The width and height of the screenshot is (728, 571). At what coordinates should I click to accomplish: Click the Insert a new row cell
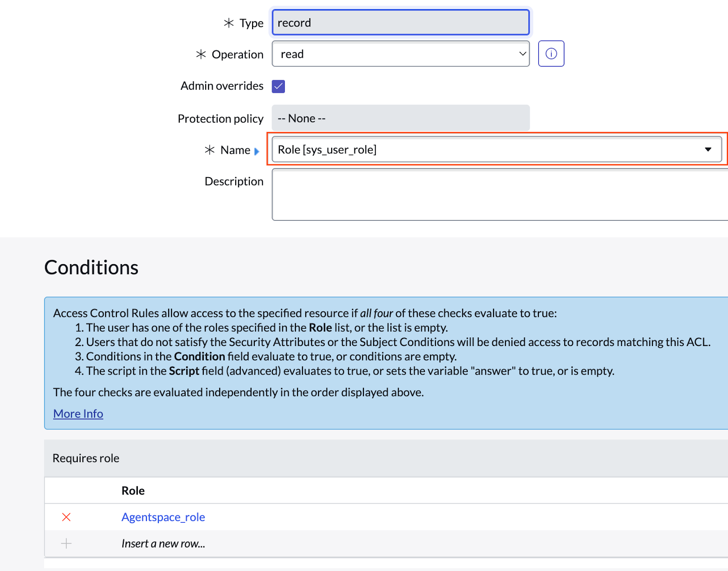(163, 543)
